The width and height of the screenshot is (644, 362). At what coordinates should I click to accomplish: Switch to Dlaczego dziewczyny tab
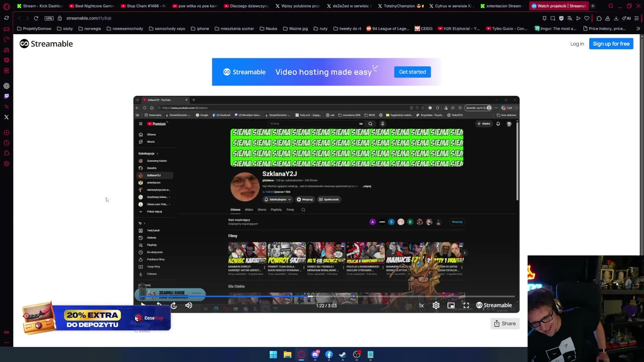pos(247,6)
